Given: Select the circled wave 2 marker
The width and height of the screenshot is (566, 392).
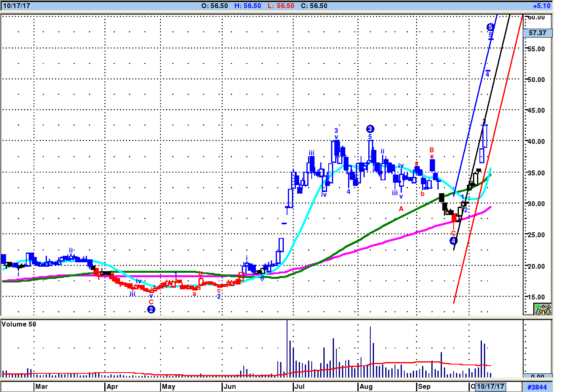Looking at the screenshot, I should 151,310.
